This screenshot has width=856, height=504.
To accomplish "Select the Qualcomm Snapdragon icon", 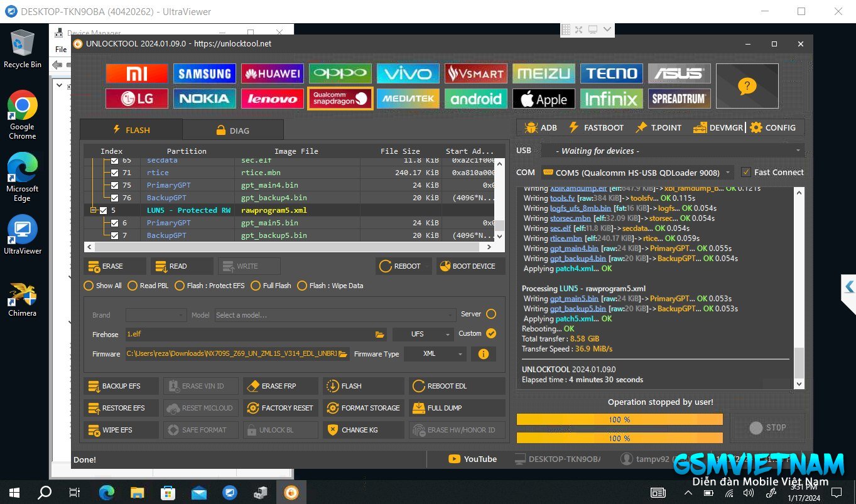I will (340, 99).
